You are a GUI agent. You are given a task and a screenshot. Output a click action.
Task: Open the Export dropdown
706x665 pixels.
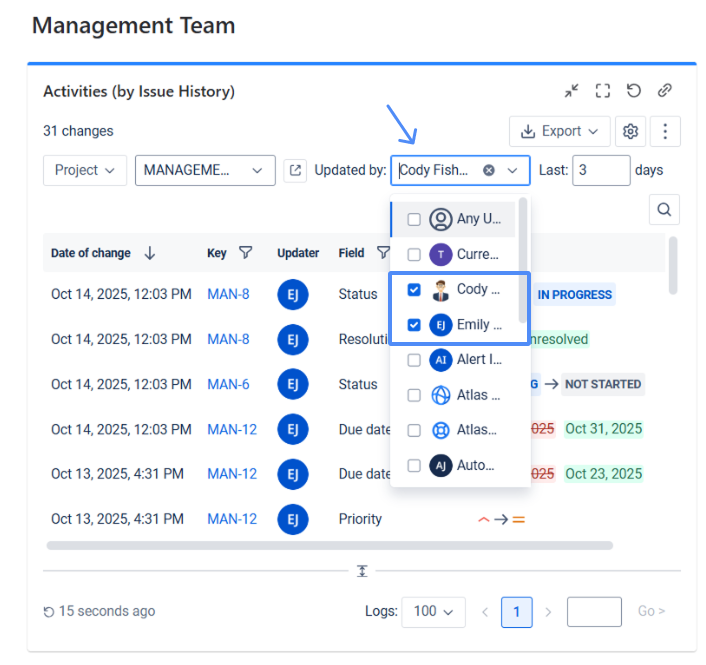coord(560,131)
